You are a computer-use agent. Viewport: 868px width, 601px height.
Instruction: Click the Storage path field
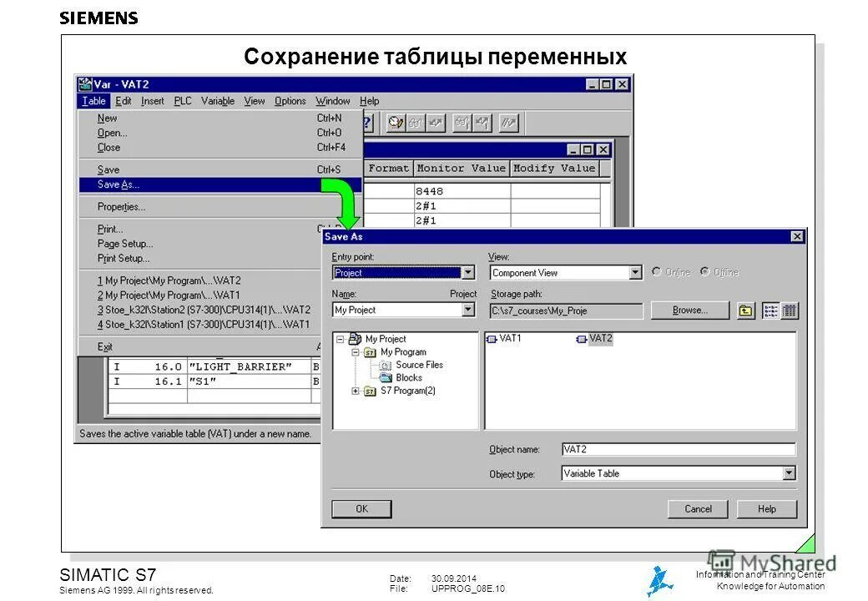(567, 311)
